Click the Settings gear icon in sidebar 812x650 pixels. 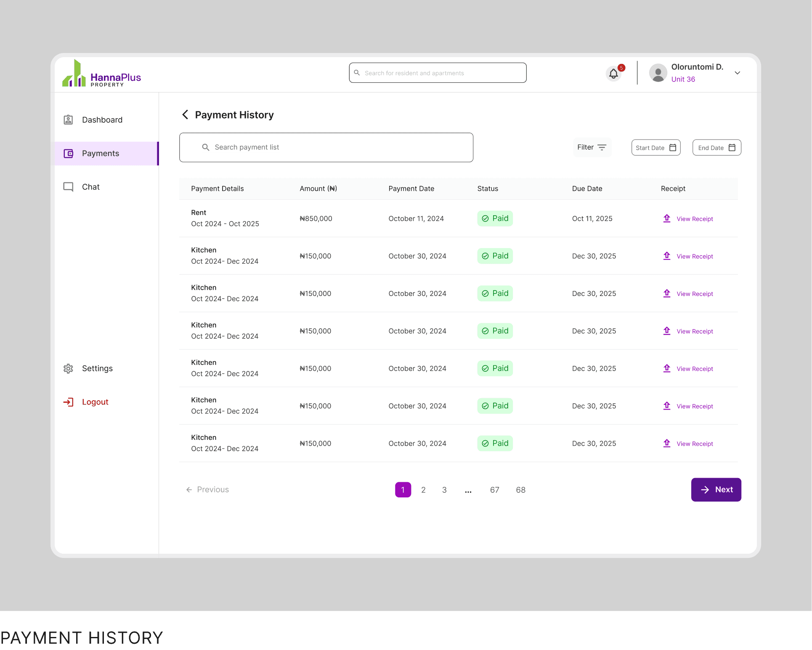68,369
